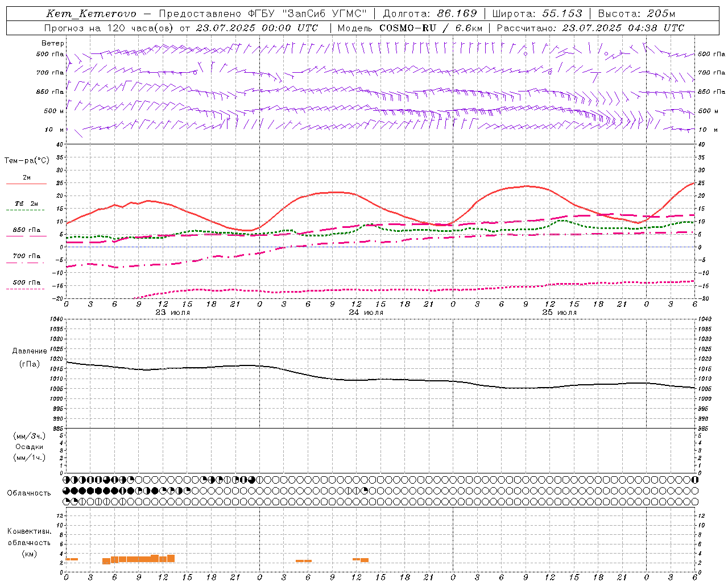728x582 pixels.
Task: Click the '700 гПа' temperature legend entry
Action: 26,256
